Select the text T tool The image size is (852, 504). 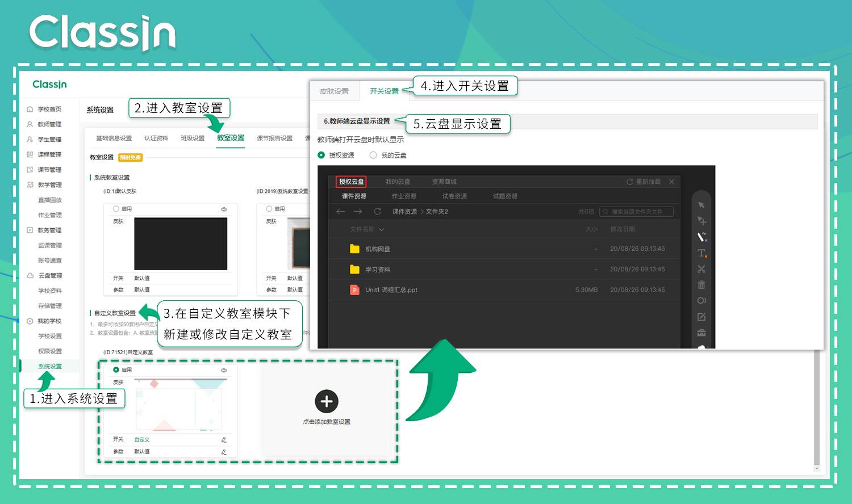701,253
